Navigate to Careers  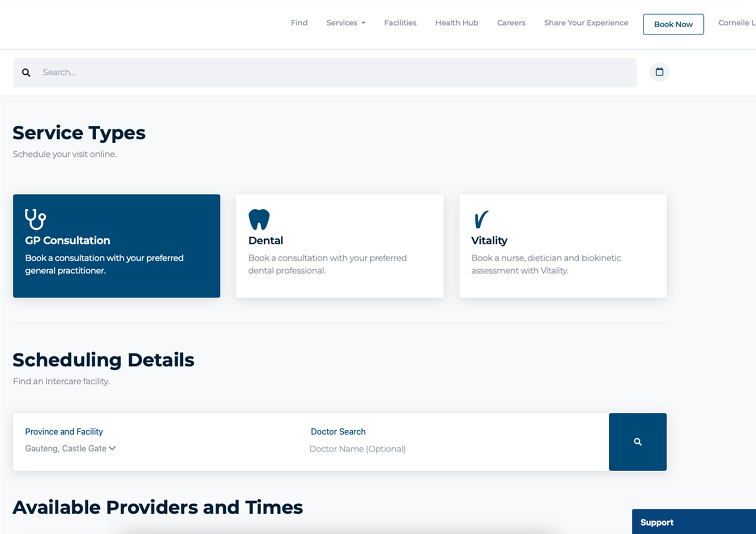[x=511, y=23]
